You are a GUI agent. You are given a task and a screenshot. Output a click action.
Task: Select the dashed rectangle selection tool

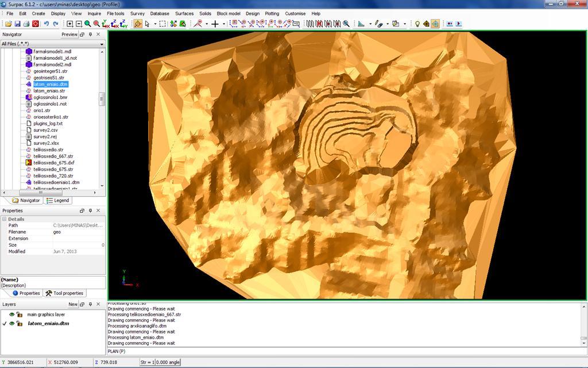[163, 24]
